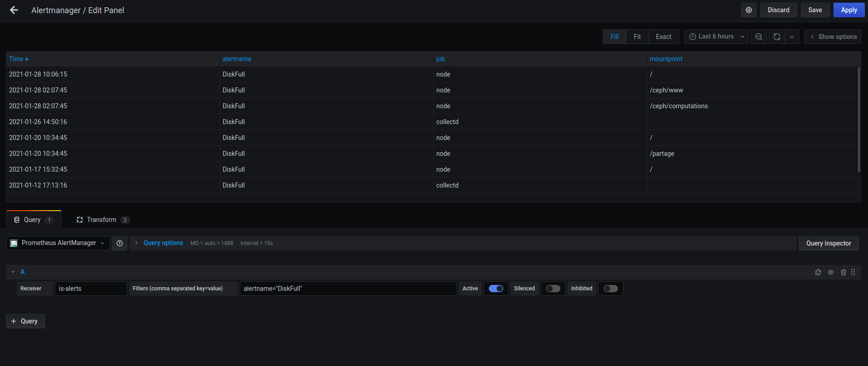Select the /ceph/computations mountpoint cell
This screenshot has height=366, width=868.
[x=752, y=106]
